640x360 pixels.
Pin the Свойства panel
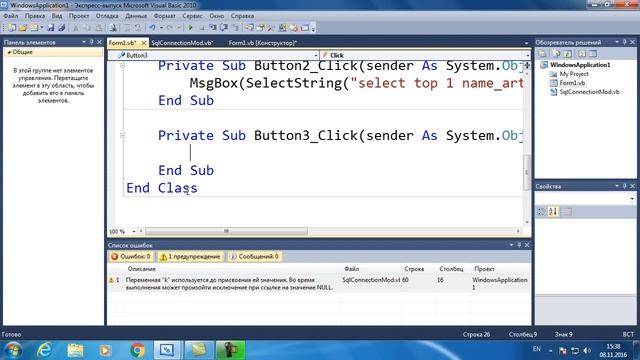tap(624, 186)
